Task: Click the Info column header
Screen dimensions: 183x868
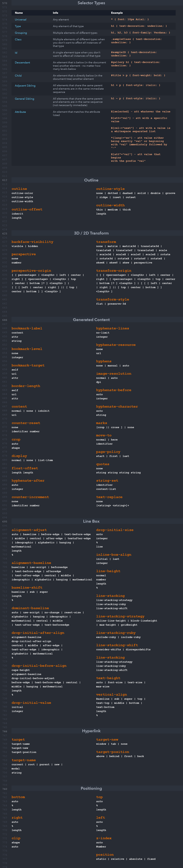Action: coord(55,13)
